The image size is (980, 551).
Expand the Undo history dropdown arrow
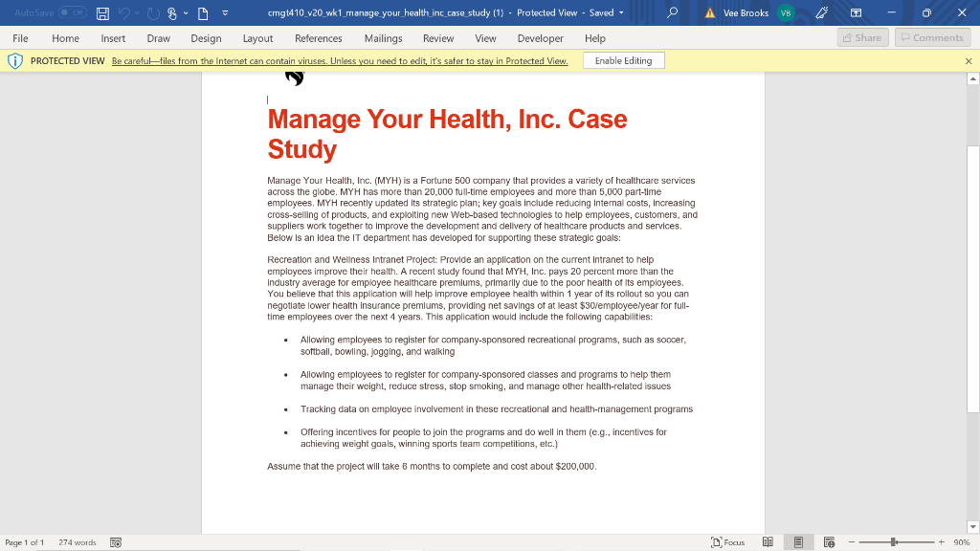click(x=136, y=13)
